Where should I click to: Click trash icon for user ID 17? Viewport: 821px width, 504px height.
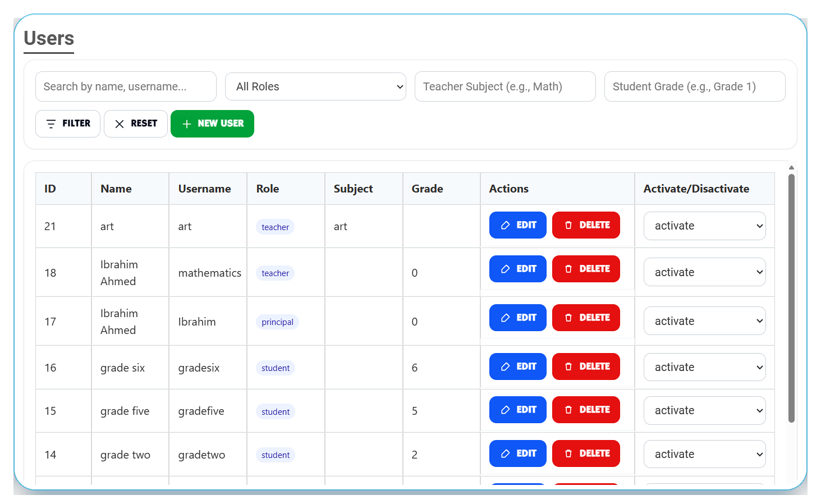(568, 318)
